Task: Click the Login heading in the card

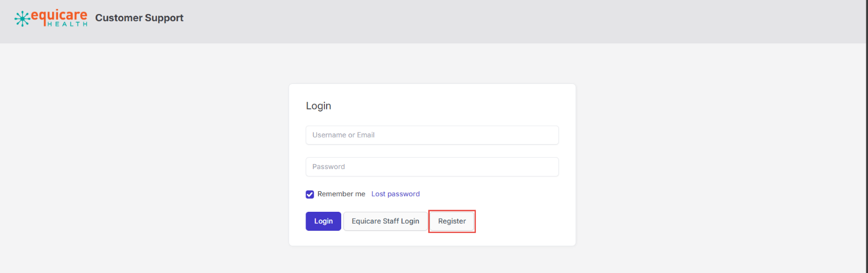Action: click(318, 106)
